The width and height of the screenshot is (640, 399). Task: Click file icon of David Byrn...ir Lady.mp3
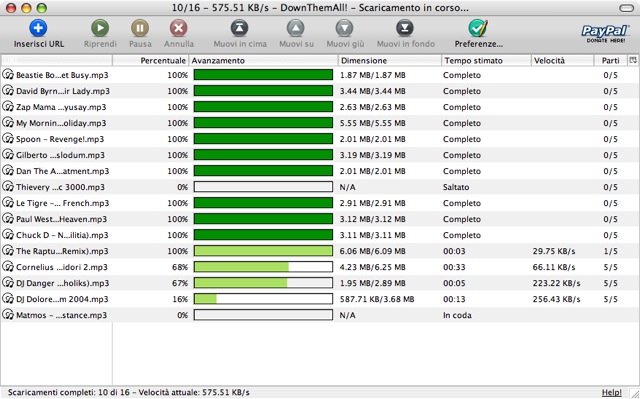(x=8, y=91)
